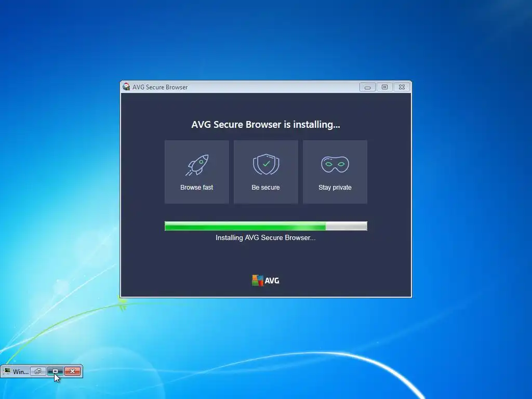Click the Browse fast rocket icon
The width and height of the screenshot is (532, 399).
tap(197, 165)
